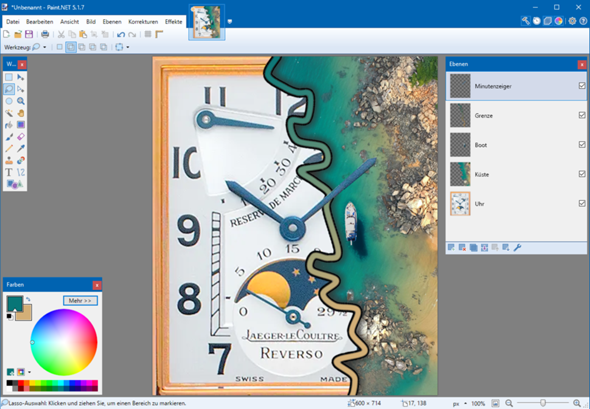Select the Küste layer row

516,174
